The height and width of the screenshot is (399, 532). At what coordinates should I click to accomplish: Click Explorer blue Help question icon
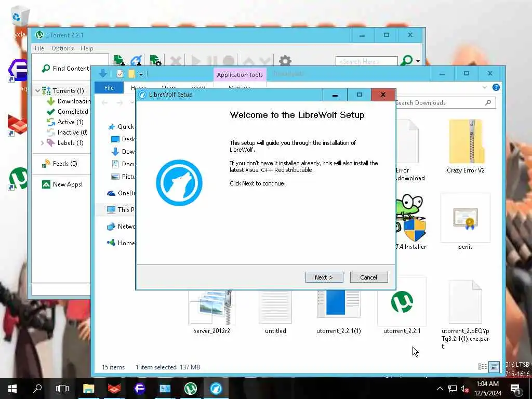[x=496, y=87]
